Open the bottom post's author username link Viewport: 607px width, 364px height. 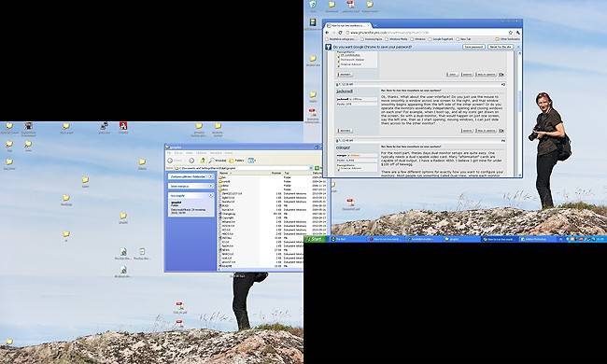(343, 147)
